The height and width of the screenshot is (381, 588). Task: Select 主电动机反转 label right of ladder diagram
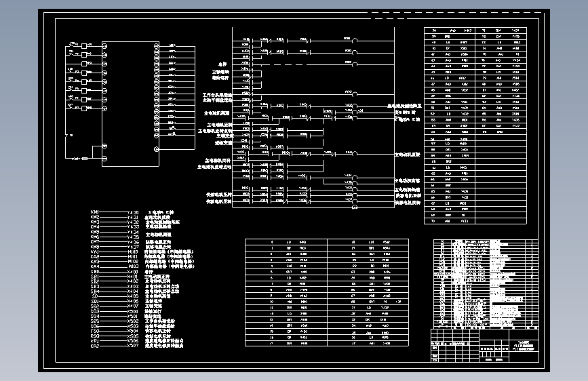click(x=407, y=155)
